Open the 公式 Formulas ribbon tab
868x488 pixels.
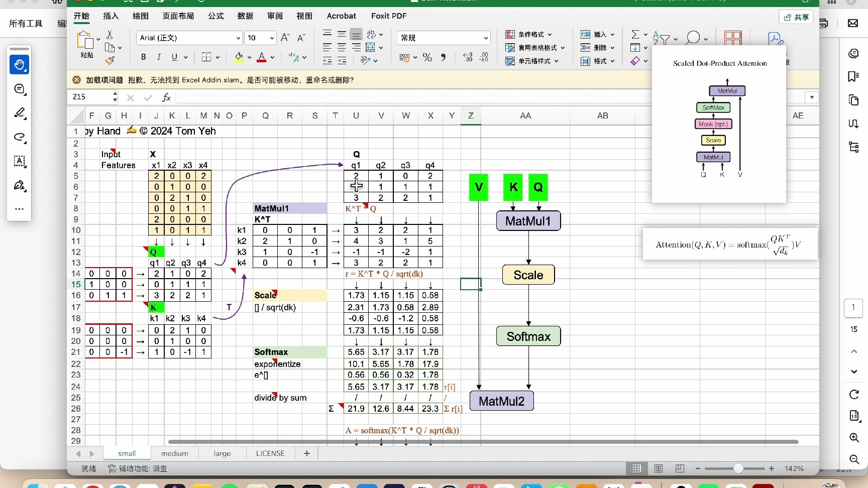point(215,16)
